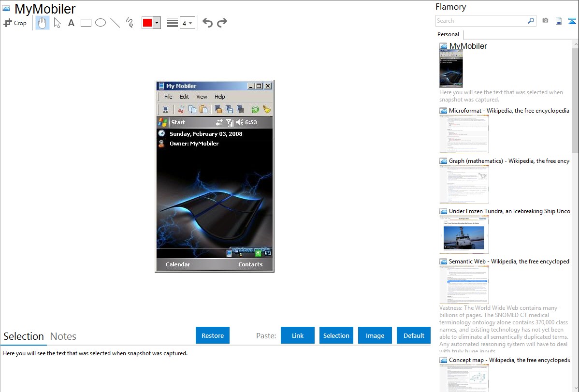This screenshot has height=392, width=579.
Task: Open the color picker dropdown arrow
Action: pyautogui.click(x=157, y=23)
